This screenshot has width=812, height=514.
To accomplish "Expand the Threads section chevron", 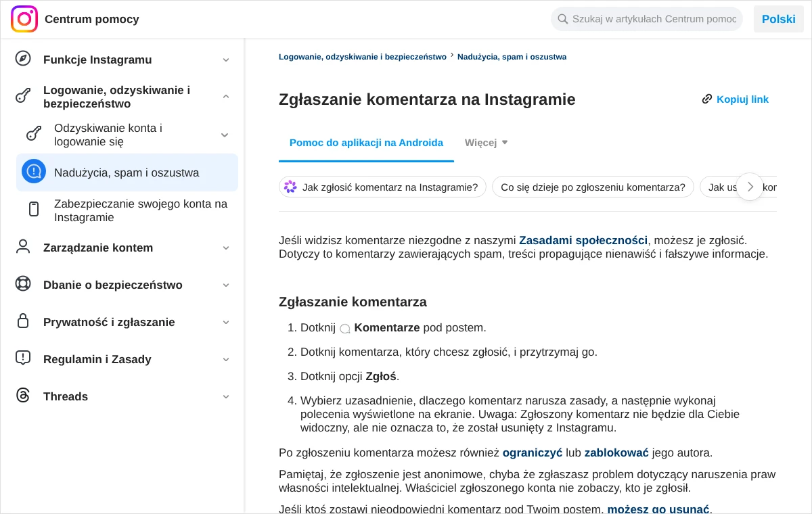I will click(x=226, y=396).
